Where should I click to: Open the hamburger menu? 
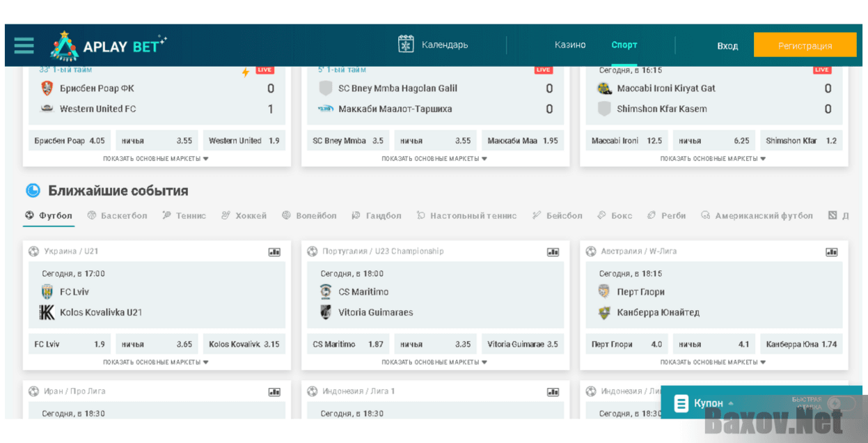click(24, 46)
